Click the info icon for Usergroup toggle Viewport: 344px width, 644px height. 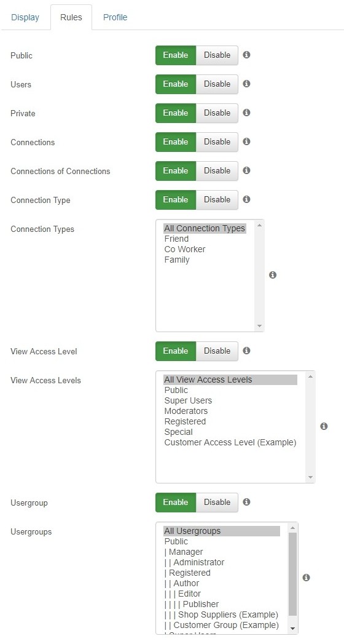click(246, 502)
